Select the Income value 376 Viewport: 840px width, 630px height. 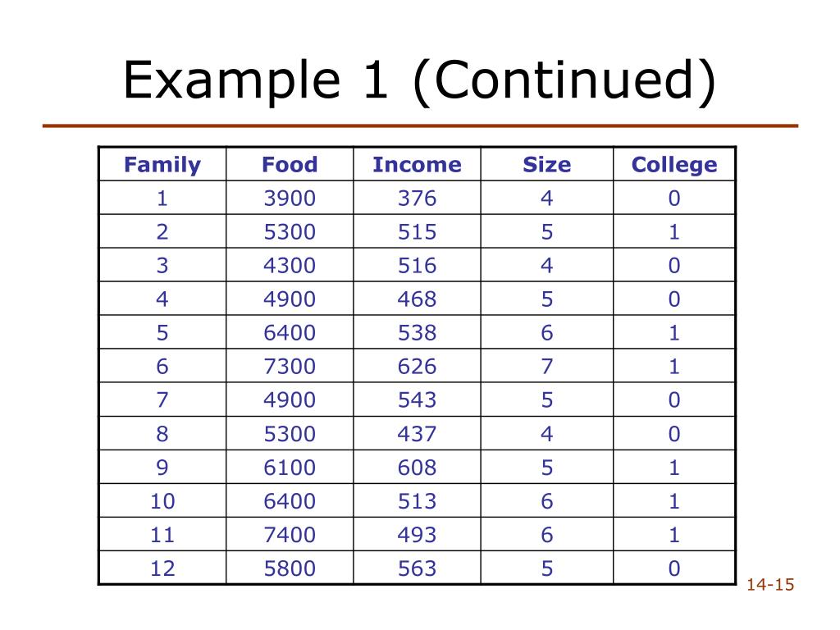pos(417,199)
